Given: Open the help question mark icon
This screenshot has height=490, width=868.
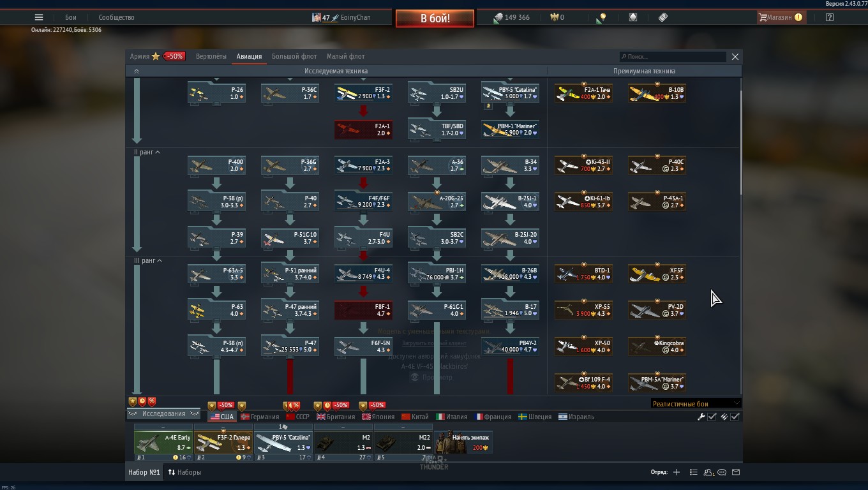Looking at the screenshot, I should (x=829, y=18).
